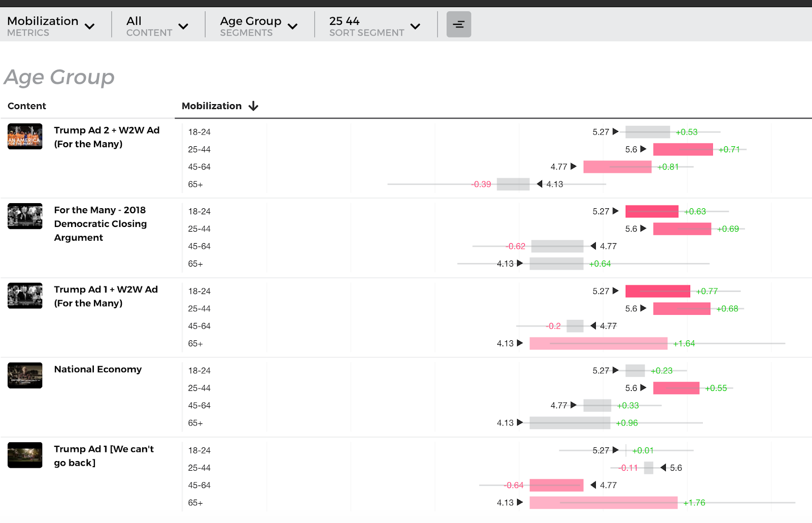Click the Mobilization column header
The height and width of the screenshot is (523, 812).
click(212, 106)
